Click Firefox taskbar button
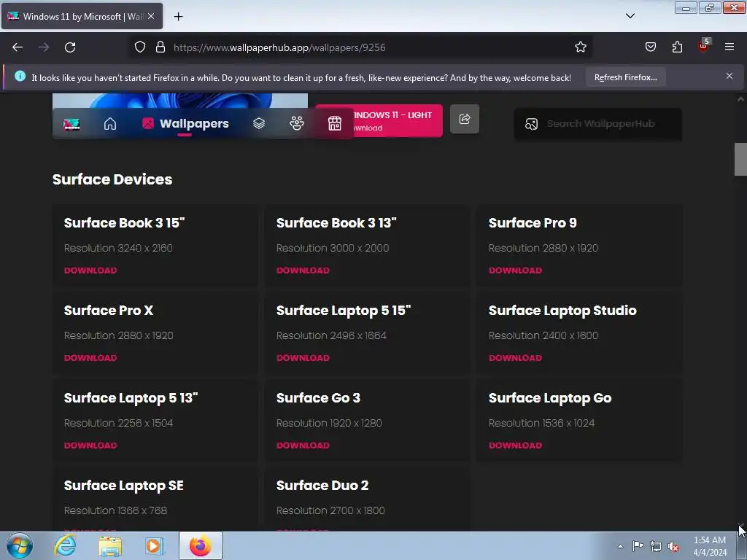747x560 pixels. pyautogui.click(x=201, y=545)
